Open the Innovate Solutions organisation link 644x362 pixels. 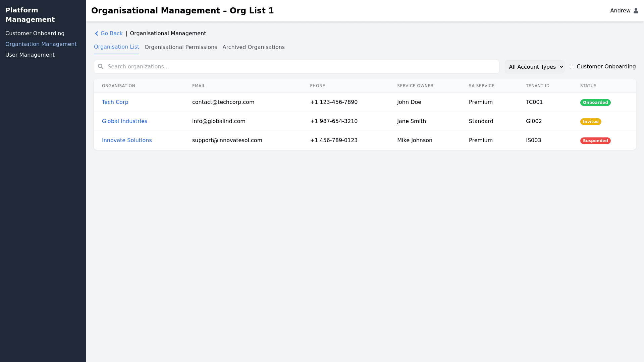click(x=127, y=140)
